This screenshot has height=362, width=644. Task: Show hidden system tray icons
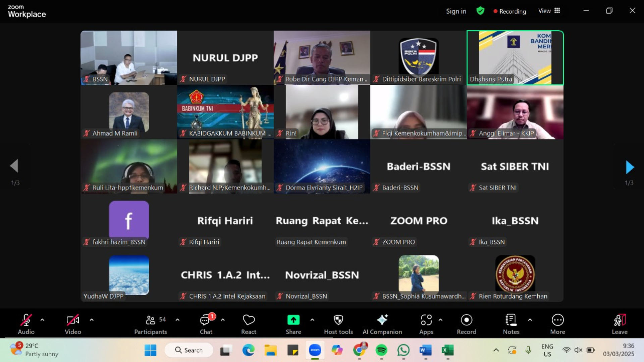(496, 350)
